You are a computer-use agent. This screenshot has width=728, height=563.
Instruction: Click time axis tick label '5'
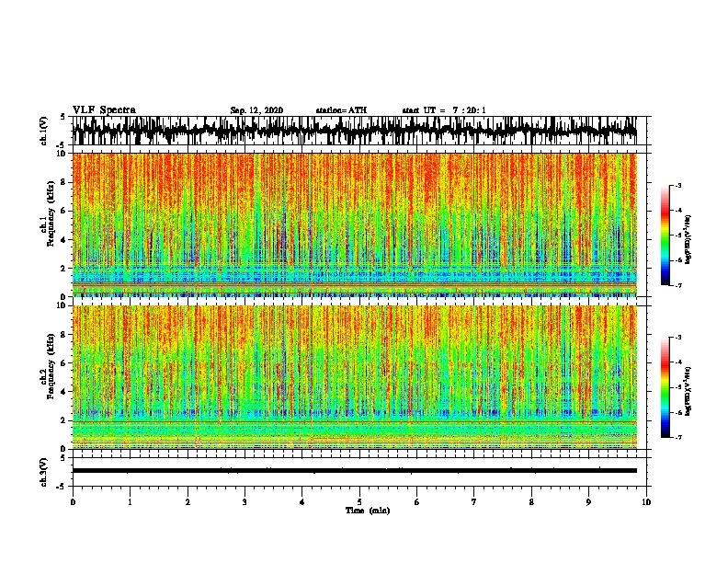click(x=359, y=502)
